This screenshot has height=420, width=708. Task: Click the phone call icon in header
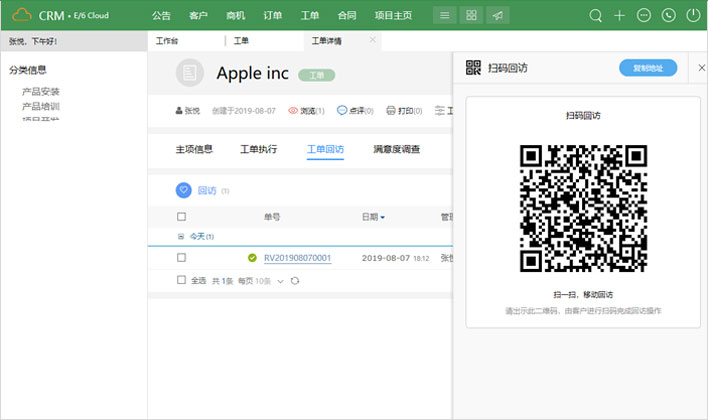coord(668,15)
